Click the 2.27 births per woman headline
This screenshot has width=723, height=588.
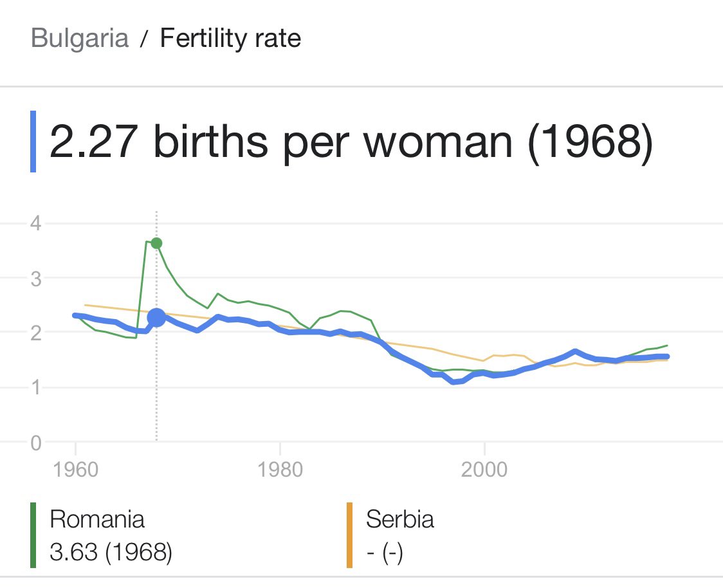351,142
